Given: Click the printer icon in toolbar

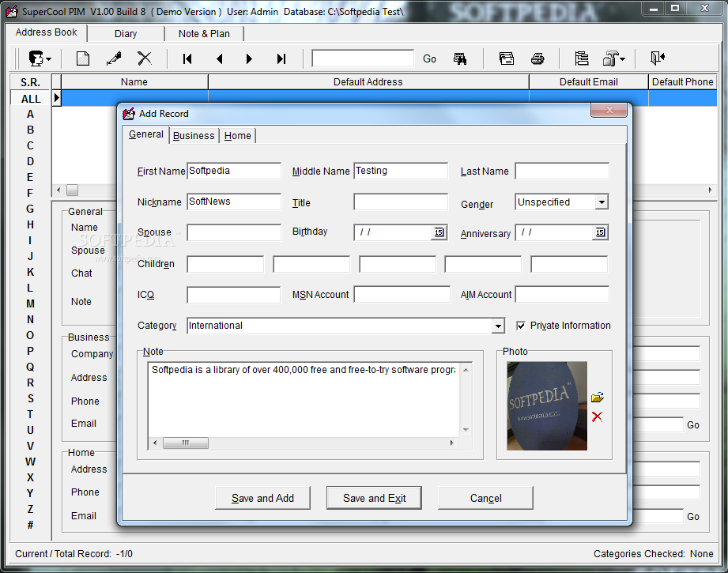Looking at the screenshot, I should [x=538, y=58].
